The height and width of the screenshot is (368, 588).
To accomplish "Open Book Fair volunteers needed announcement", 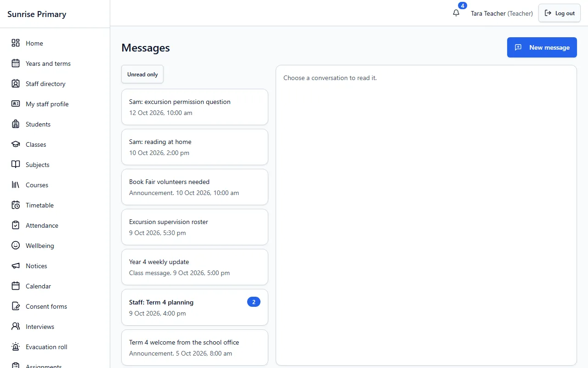I will (195, 187).
